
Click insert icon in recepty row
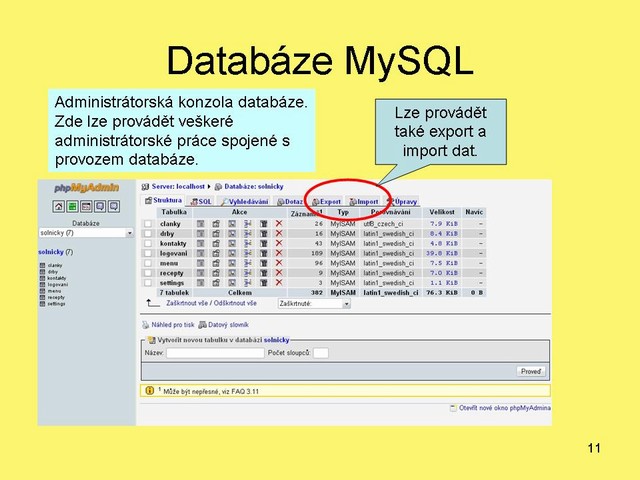click(x=248, y=273)
